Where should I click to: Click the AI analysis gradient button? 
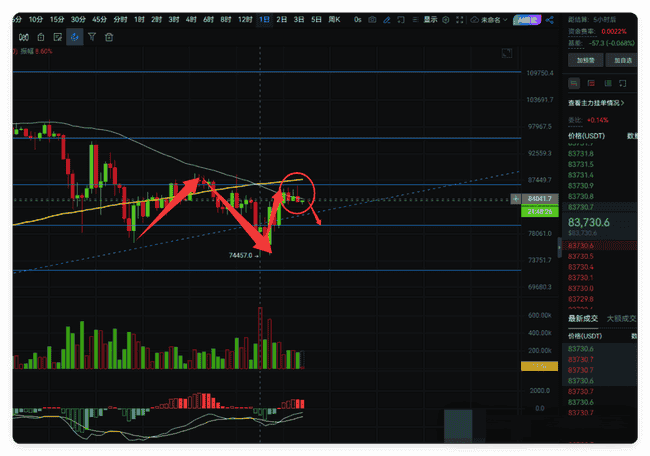coord(527,19)
